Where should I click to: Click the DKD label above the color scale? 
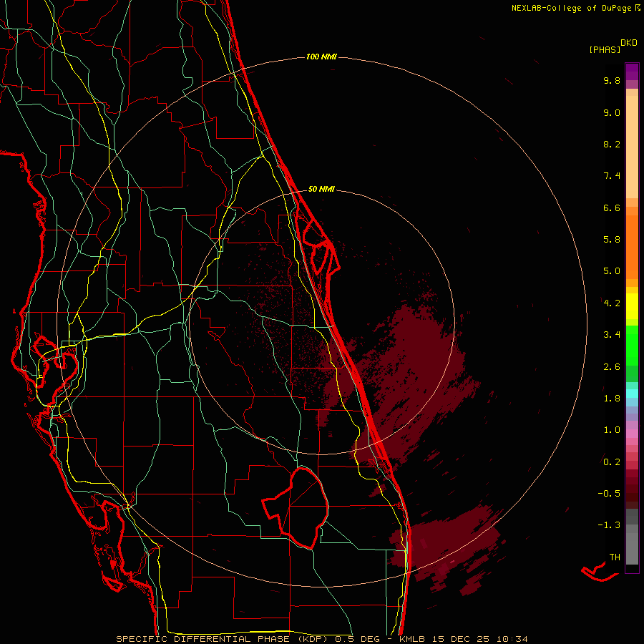tap(629, 43)
